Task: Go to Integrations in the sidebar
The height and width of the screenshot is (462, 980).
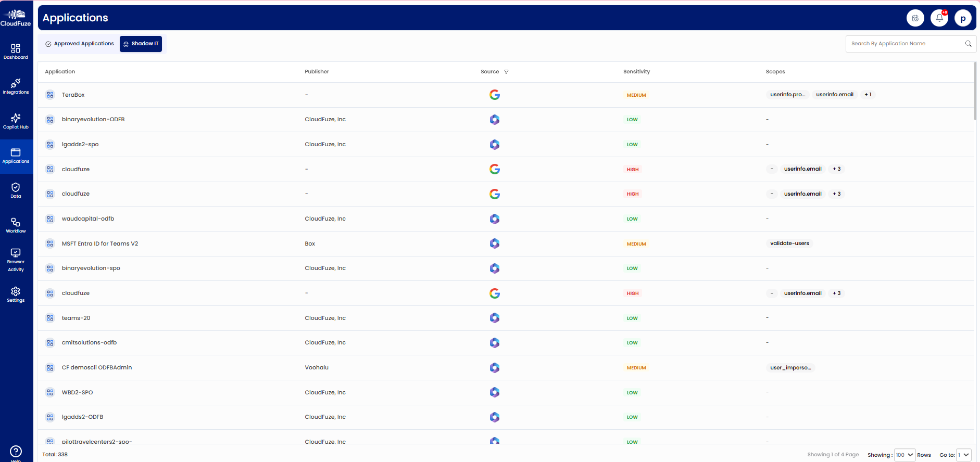Action: click(x=16, y=86)
